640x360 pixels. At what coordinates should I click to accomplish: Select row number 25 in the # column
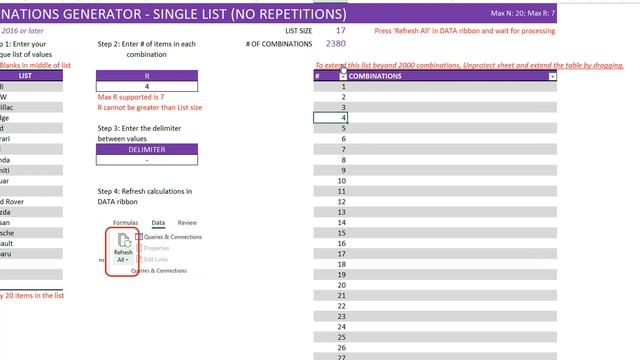click(x=330, y=338)
